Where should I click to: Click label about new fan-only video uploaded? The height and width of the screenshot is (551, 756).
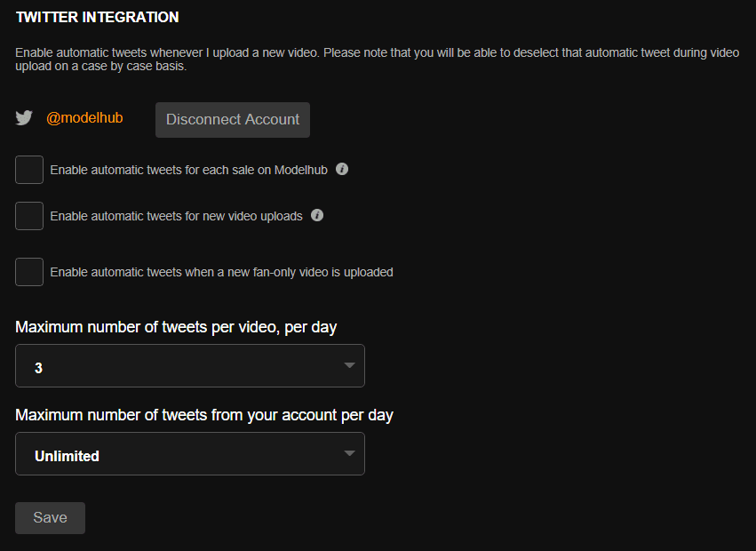pos(221,272)
